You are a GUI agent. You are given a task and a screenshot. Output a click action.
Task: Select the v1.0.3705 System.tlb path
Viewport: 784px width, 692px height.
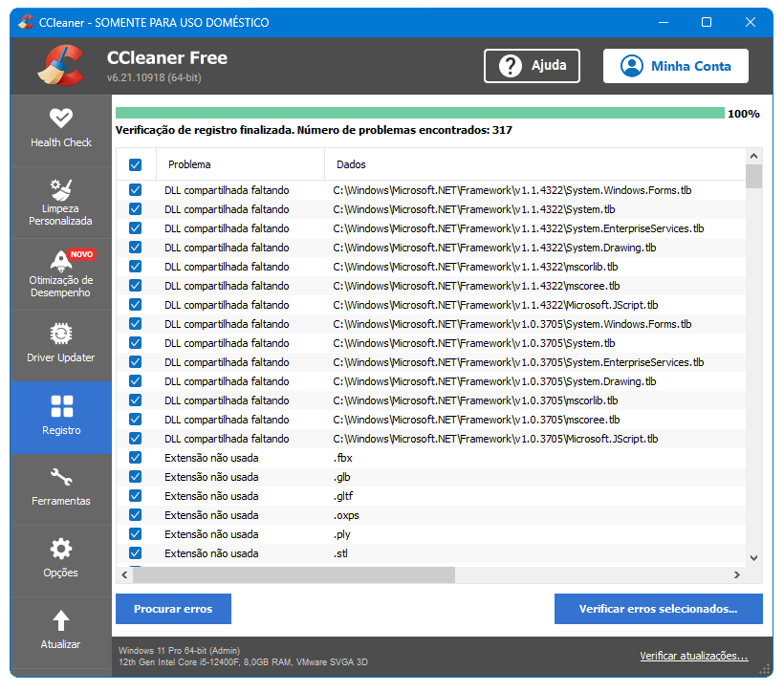pyautogui.click(x=473, y=343)
